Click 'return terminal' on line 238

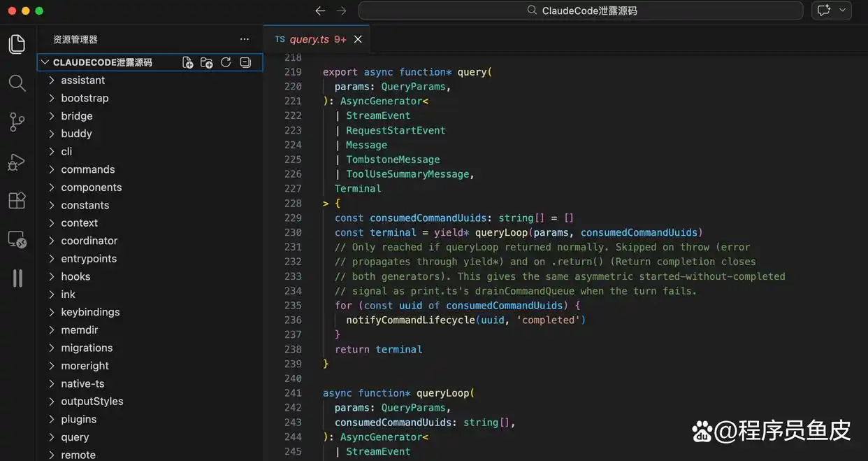(379, 349)
